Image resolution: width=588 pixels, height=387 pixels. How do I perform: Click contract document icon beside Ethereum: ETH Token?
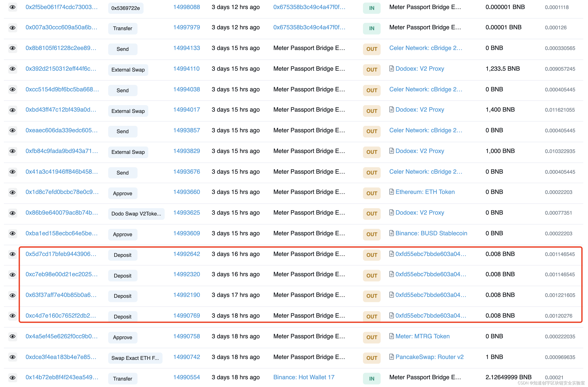click(x=391, y=192)
